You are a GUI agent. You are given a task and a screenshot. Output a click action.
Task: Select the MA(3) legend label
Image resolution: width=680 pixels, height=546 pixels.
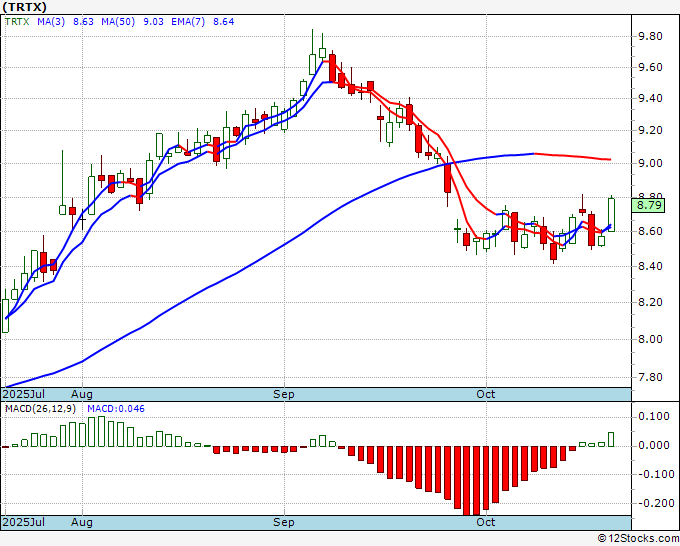(x=51, y=22)
